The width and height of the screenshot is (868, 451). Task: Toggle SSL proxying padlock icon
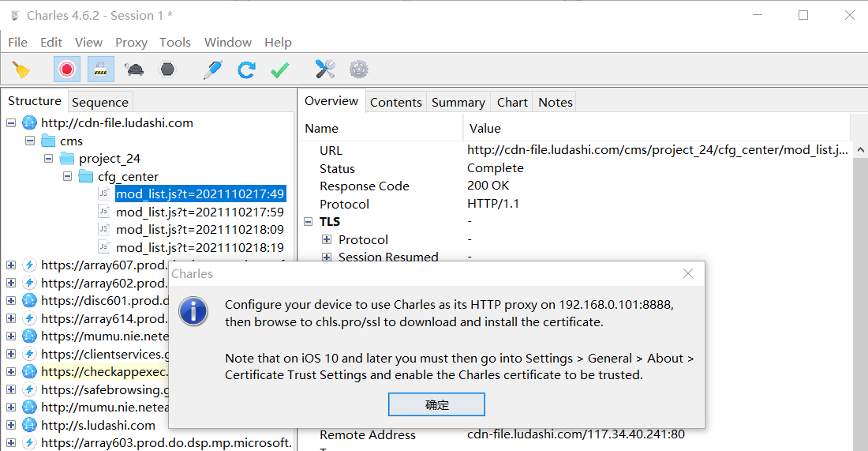(100, 70)
